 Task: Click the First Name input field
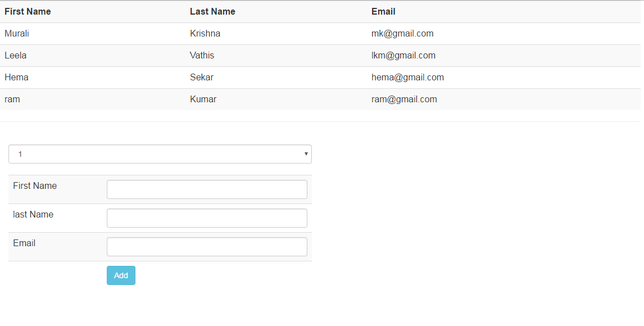(x=207, y=189)
